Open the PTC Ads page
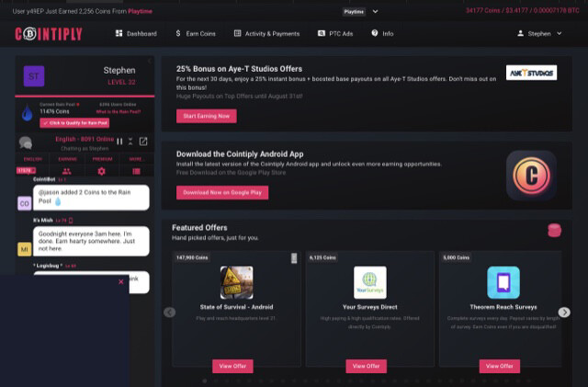This screenshot has width=588, height=387. click(335, 33)
